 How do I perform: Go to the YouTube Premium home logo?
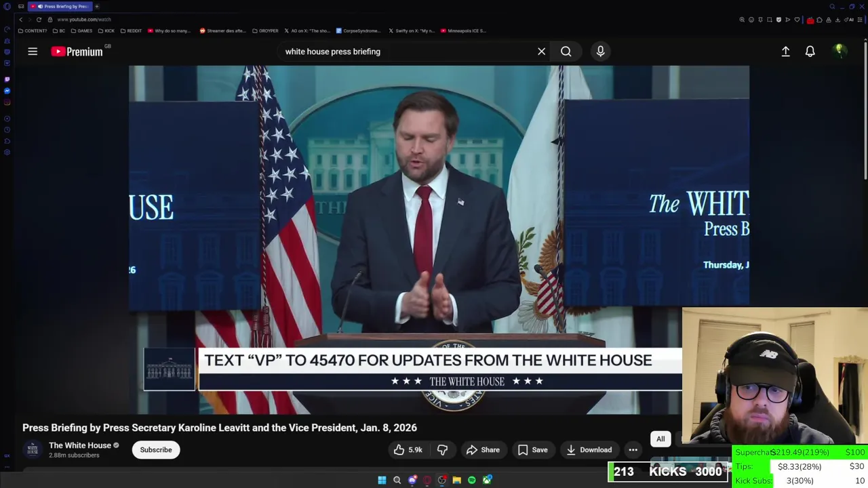(x=77, y=52)
